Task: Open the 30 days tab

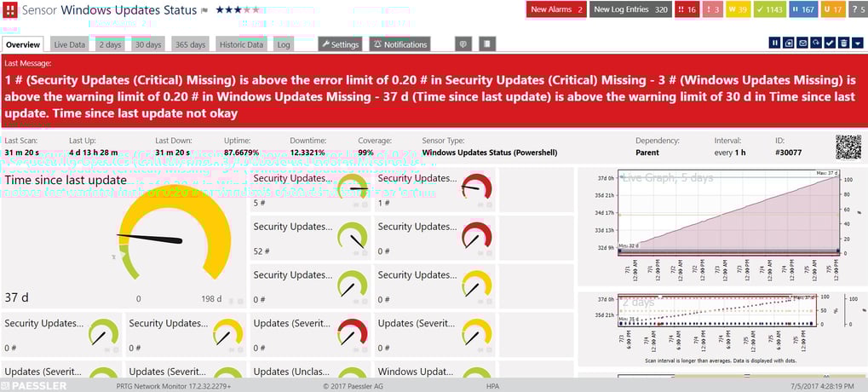Action: point(147,43)
